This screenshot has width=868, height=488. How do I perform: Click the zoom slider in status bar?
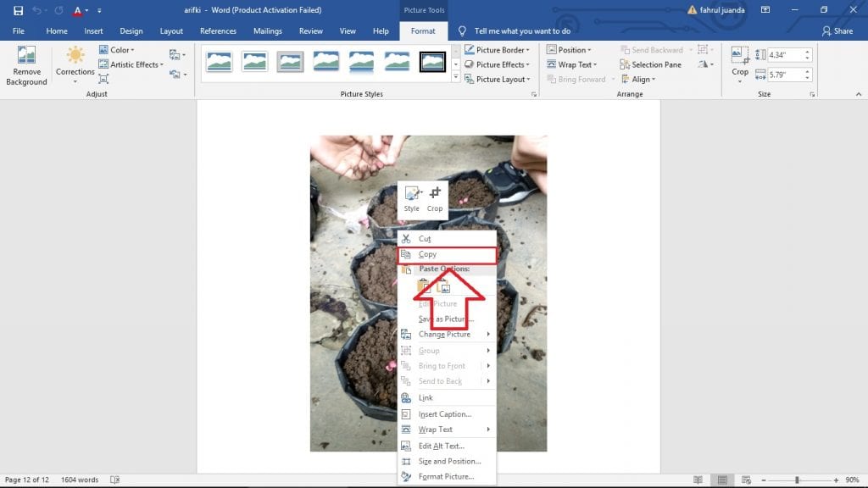(x=796, y=480)
